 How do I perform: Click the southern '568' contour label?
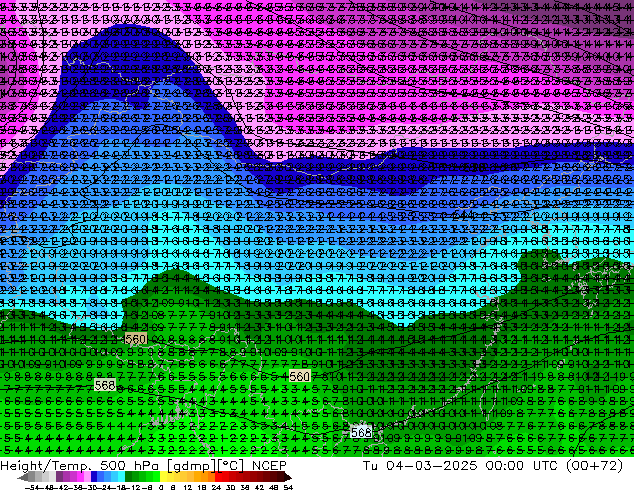pos(361,433)
